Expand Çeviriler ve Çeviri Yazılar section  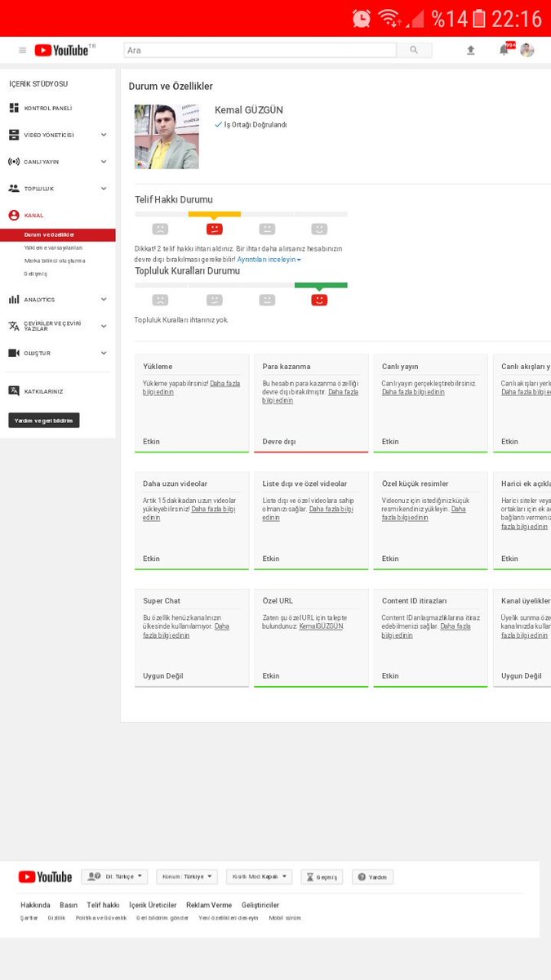click(x=104, y=326)
